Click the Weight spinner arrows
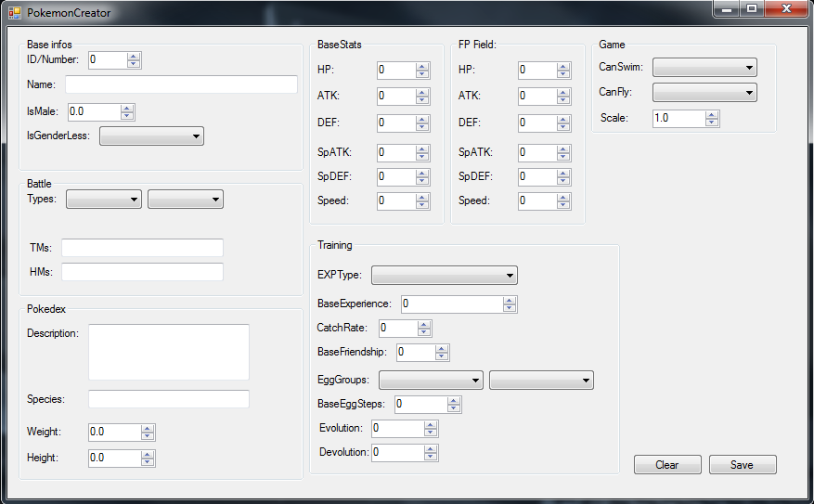The width and height of the screenshot is (814, 504). 148,433
